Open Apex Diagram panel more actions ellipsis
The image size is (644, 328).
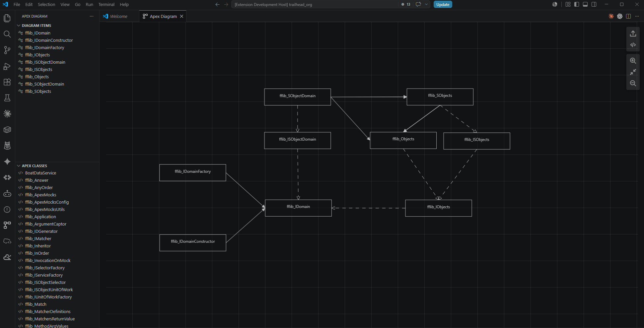point(92,16)
